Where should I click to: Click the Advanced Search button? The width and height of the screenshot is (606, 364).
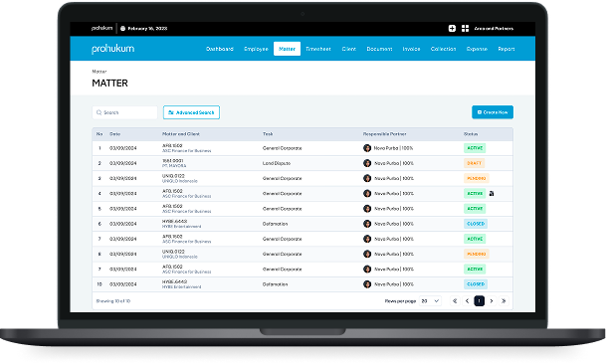(191, 112)
